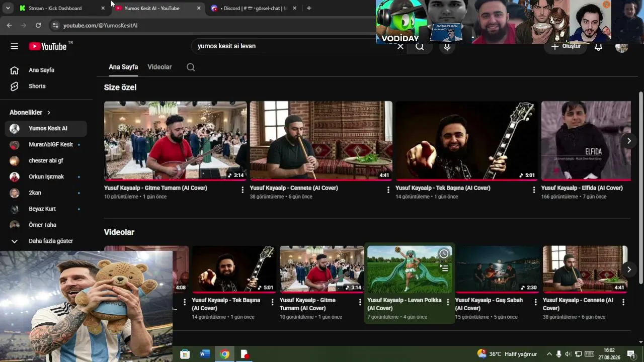Play Cennete thumbnail in Size özel
The height and width of the screenshot is (362, 644).
(x=321, y=141)
